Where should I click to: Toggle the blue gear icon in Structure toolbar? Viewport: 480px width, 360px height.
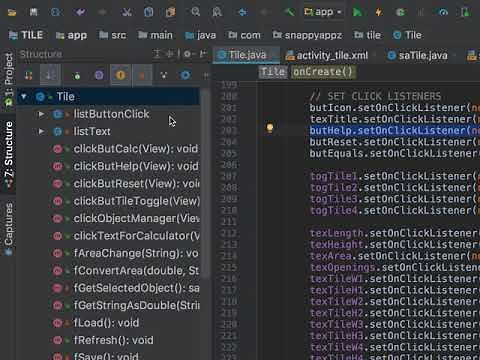tap(185, 75)
